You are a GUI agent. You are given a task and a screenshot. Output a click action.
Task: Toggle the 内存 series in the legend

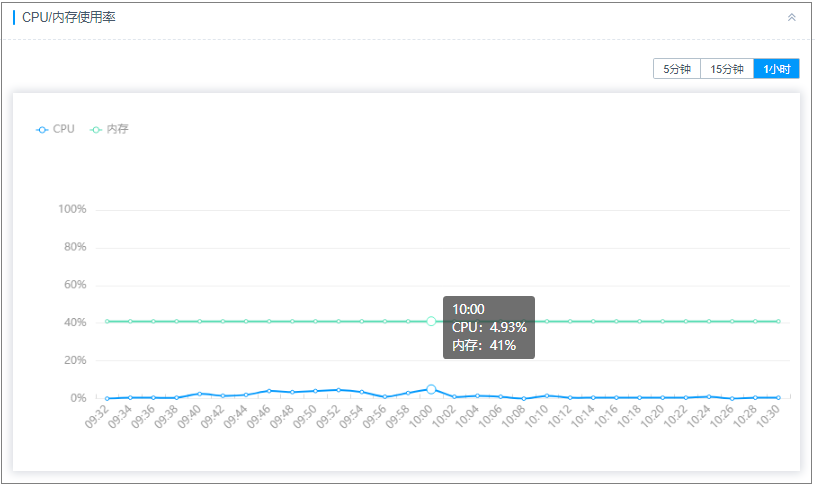pos(110,129)
